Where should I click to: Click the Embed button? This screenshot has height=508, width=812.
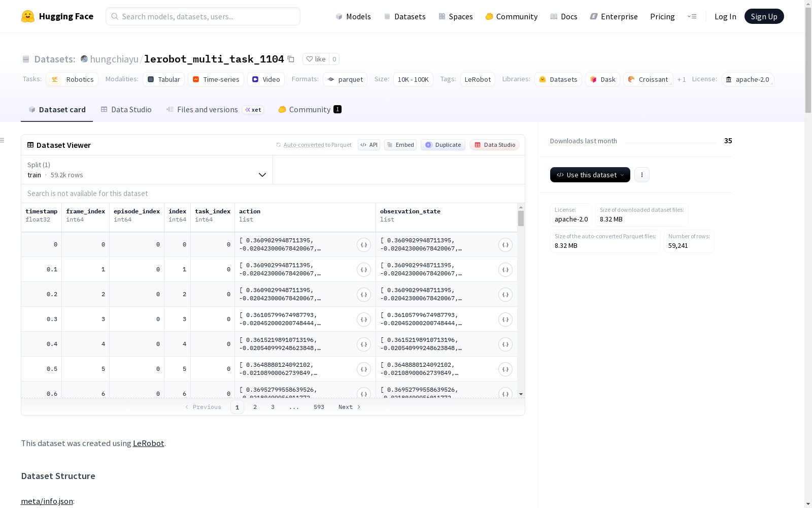pos(400,145)
